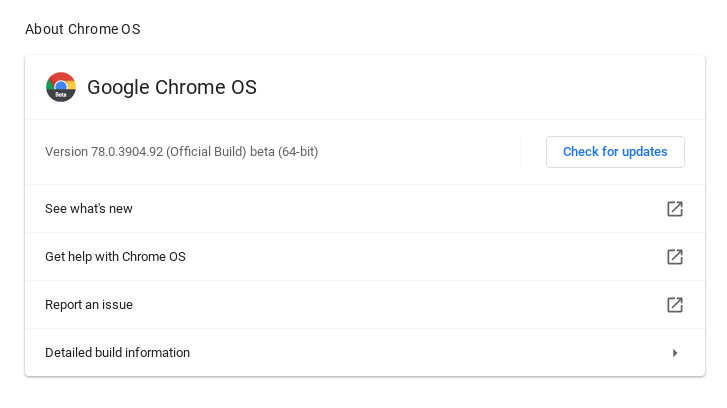Click the (64-bit) text in version line

[298, 152]
